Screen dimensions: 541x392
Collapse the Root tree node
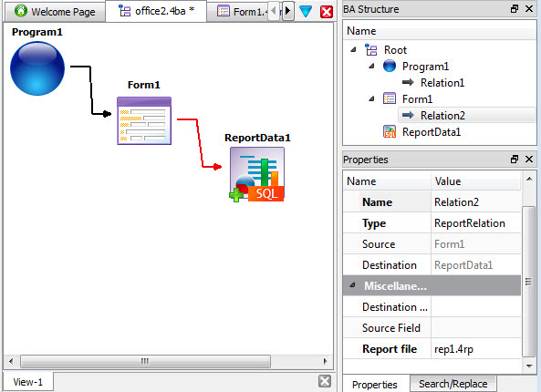pyautogui.click(x=353, y=49)
